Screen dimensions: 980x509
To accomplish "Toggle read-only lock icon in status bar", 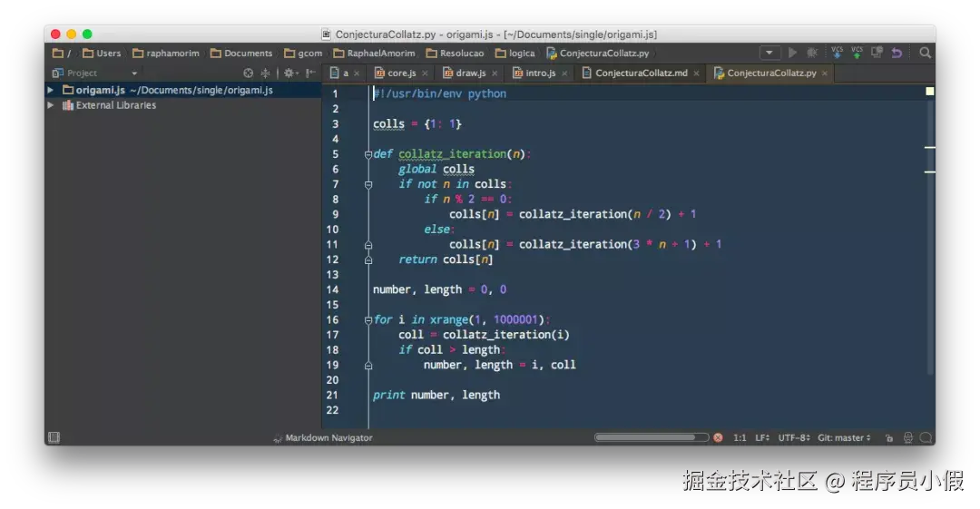I will point(888,438).
